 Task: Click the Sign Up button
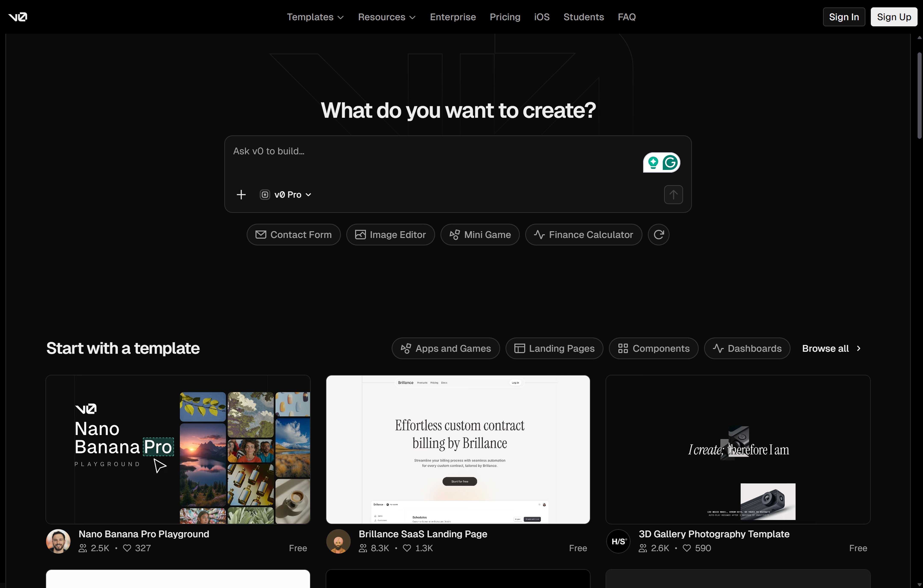pos(894,17)
